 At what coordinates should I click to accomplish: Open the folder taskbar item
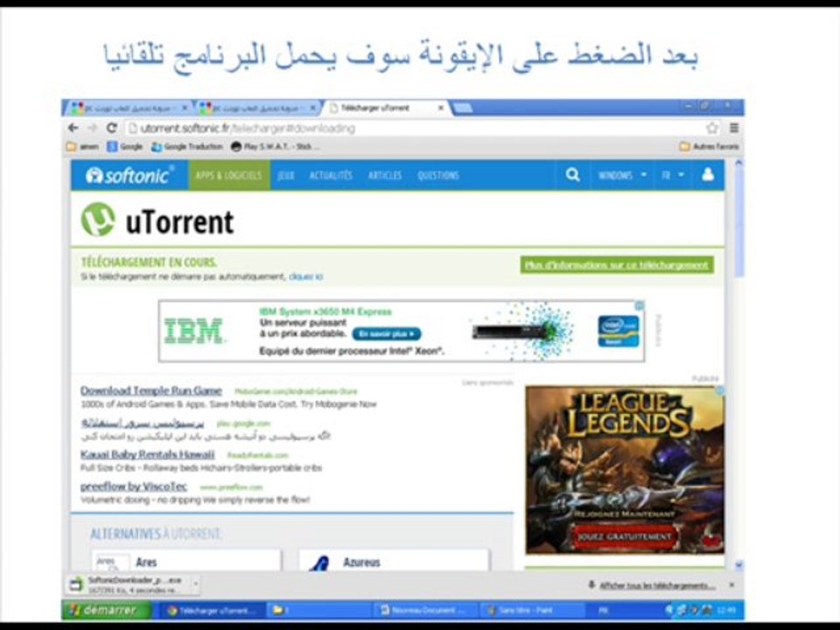click(318, 610)
